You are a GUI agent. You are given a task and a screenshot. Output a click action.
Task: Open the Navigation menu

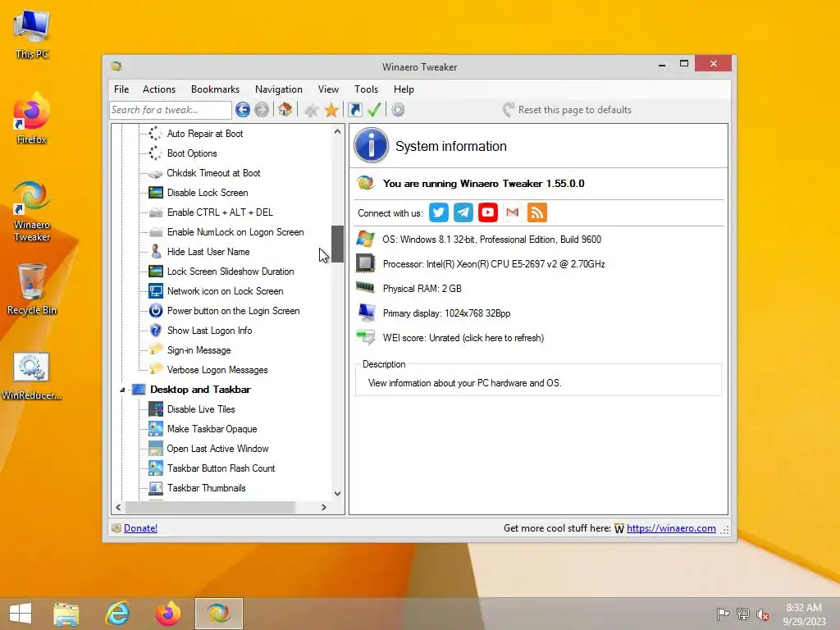click(x=279, y=89)
